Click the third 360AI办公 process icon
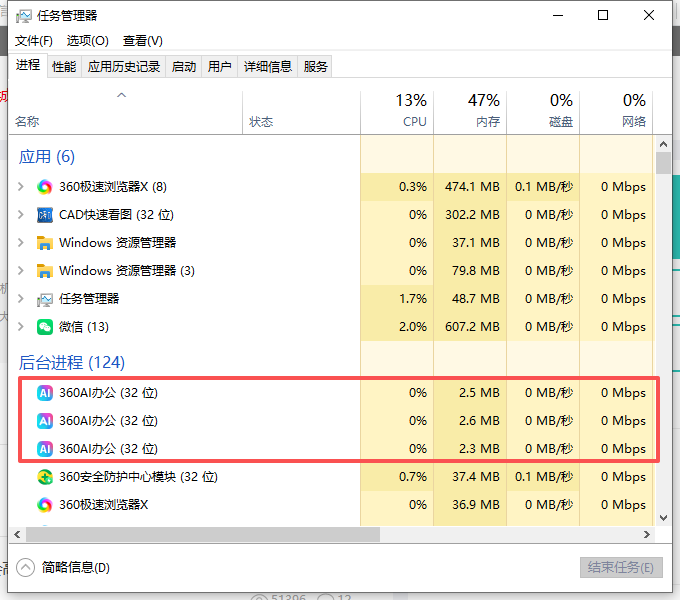This screenshot has width=680, height=600. [x=45, y=449]
